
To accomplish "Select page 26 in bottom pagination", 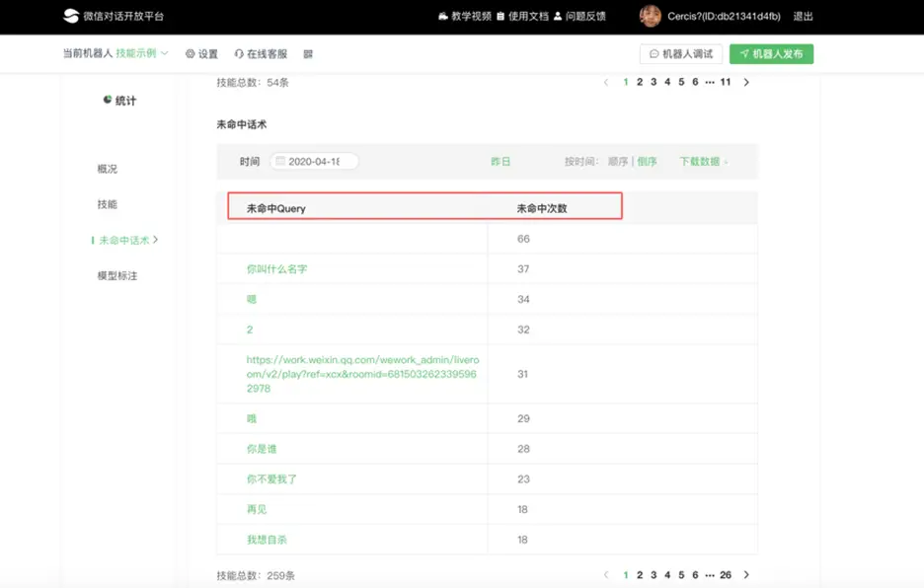I will click(726, 574).
